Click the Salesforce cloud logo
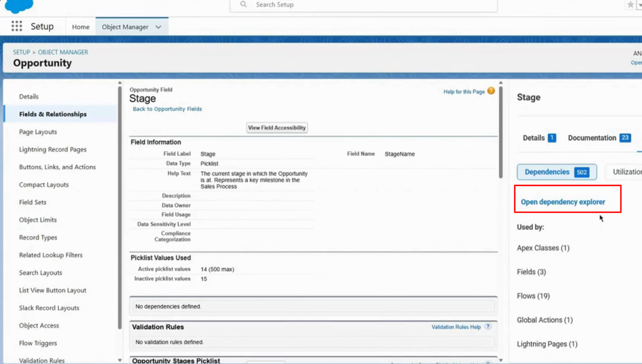 tap(19, 6)
